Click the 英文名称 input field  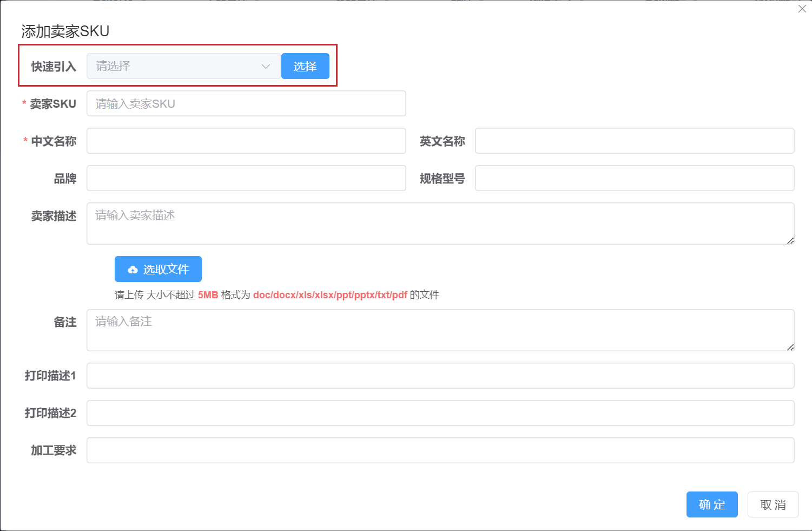634,141
